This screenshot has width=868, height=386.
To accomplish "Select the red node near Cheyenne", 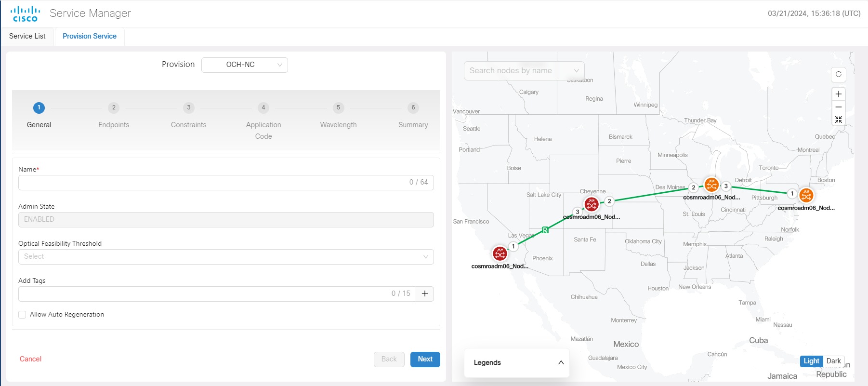I will (x=592, y=204).
